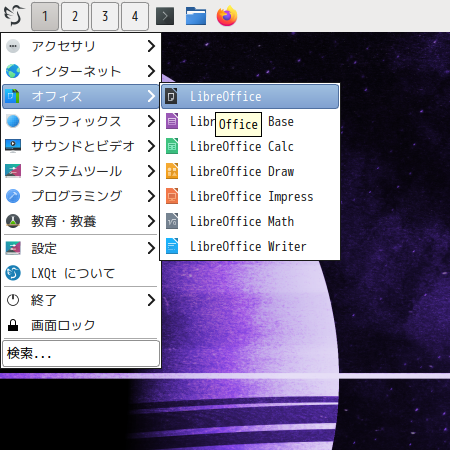
Task: Expand the システムツール submenu arrow
Action: coord(151,171)
